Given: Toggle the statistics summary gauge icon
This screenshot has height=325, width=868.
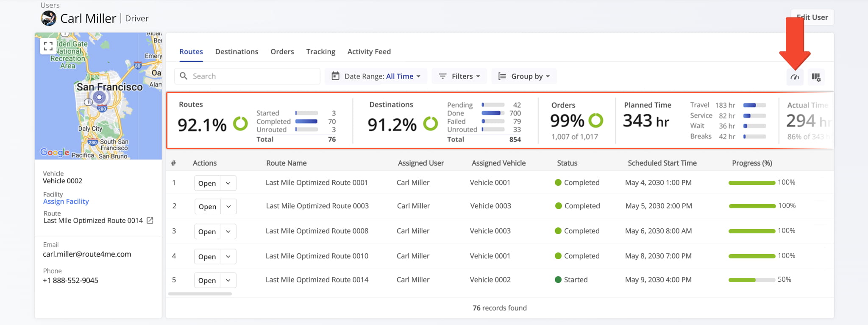Looking at the screenshot, I should 795,77.
